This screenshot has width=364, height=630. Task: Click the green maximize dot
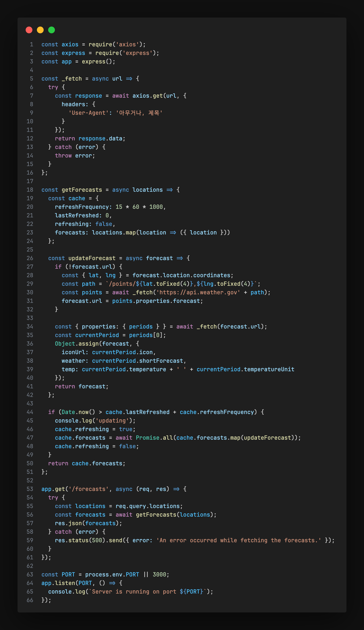pyautogui.click(x=52, y=30)
